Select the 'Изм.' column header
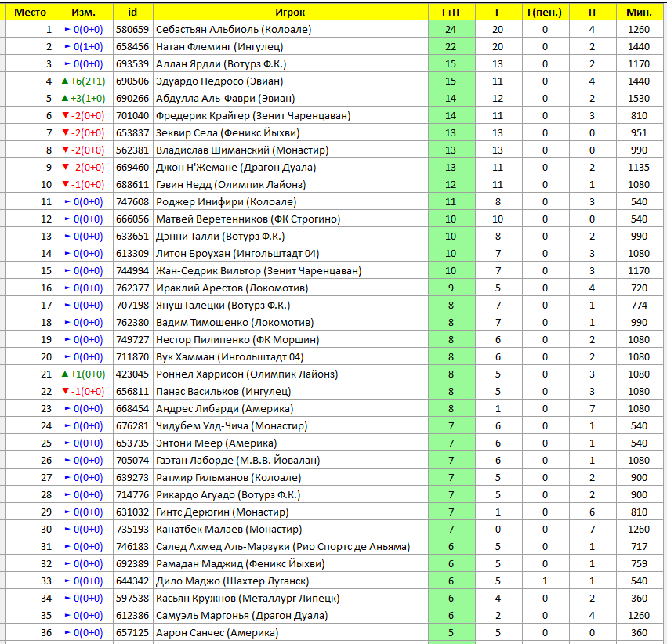 [x=84, y=12]
